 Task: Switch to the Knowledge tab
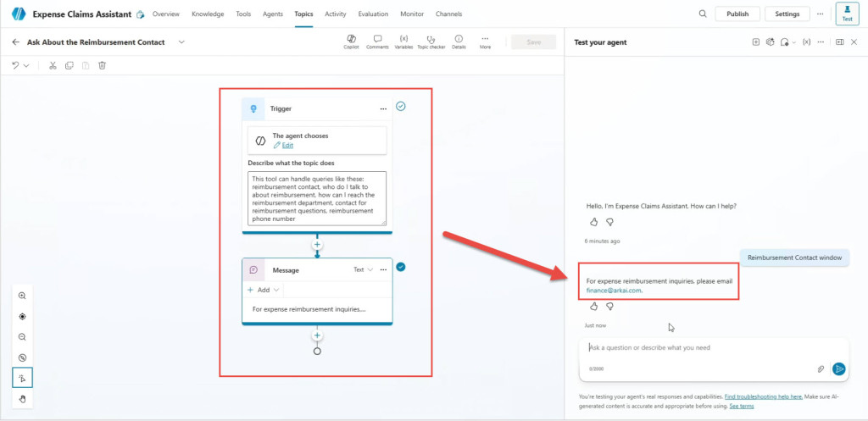coord(208,14)
